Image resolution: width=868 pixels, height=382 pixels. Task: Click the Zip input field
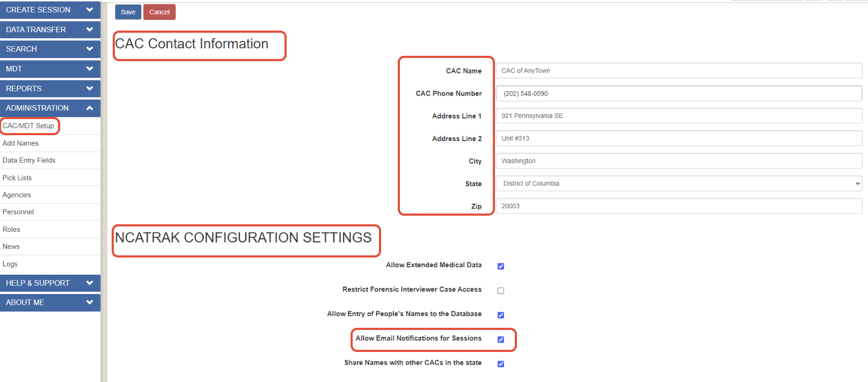coord(679,206)
